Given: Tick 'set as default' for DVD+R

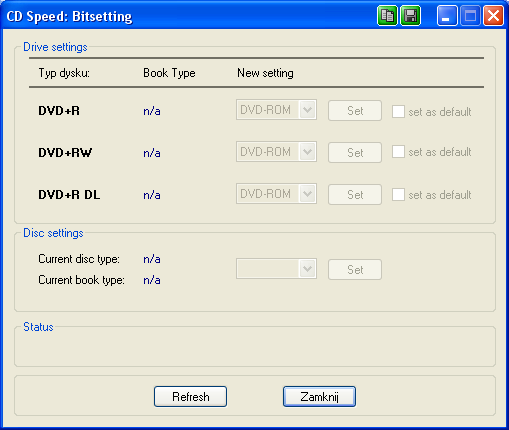Looking at the screenshot, I should 398,111.
